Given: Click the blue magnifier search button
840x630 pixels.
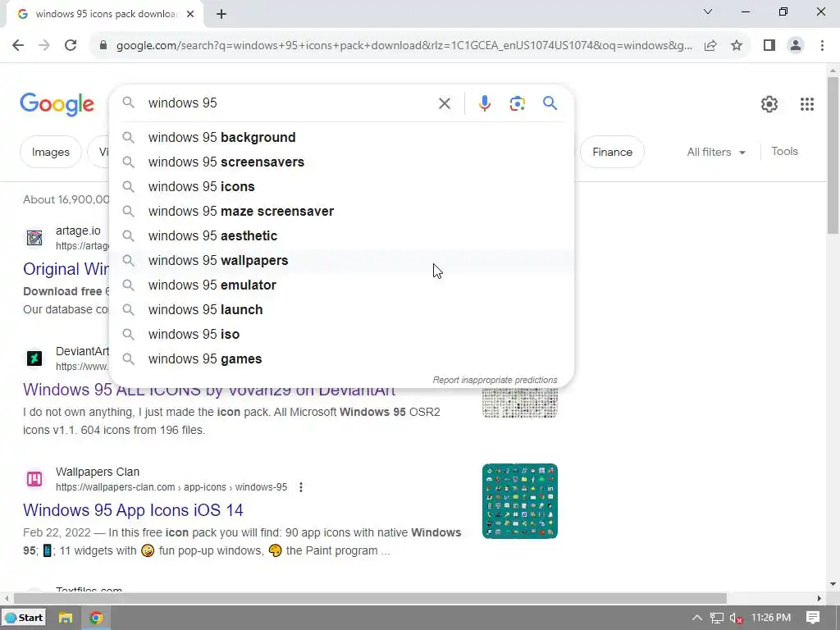Looking at the screenshot, I should (550, 103).
